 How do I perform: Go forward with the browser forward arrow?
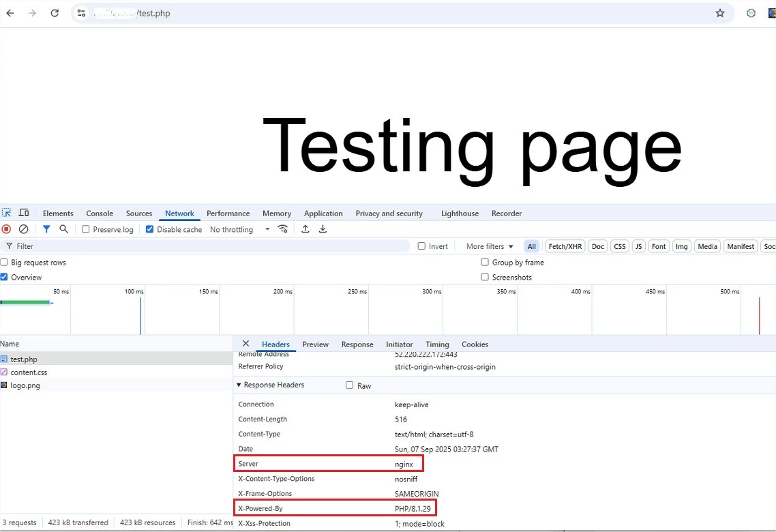[32, 14]
